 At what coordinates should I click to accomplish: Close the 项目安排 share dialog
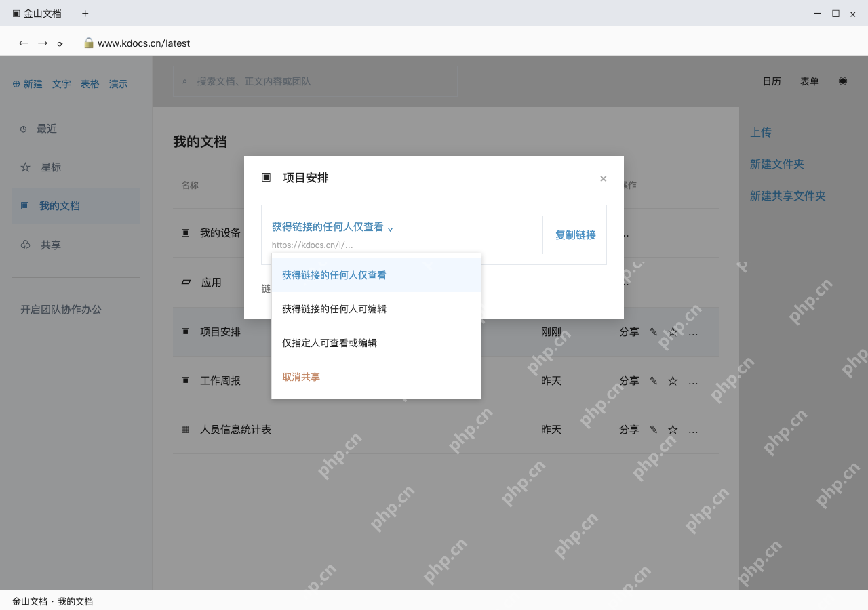click(603, 179)
